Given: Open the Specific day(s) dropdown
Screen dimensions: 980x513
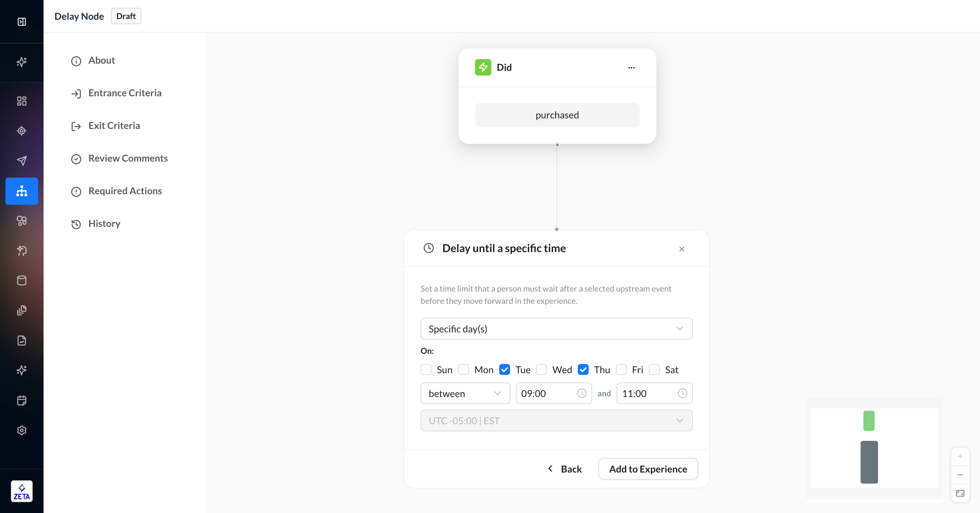Looking at the screenshot, I should 556,329.
